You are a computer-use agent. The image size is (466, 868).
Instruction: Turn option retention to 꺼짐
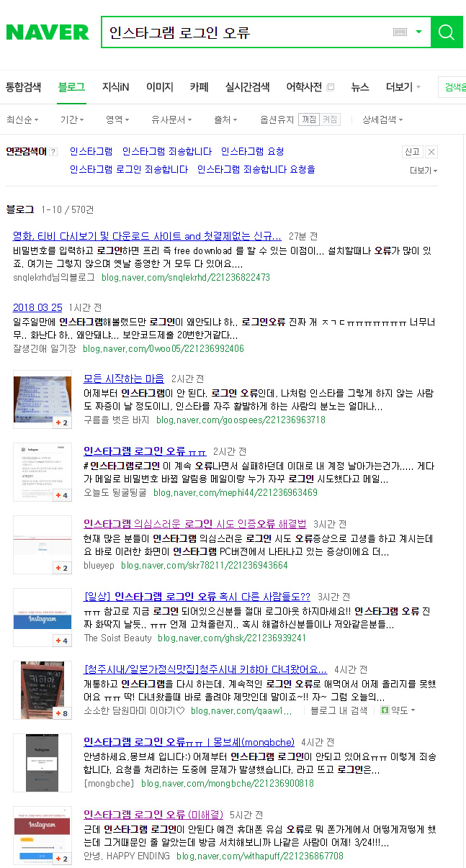click(309, 119)
